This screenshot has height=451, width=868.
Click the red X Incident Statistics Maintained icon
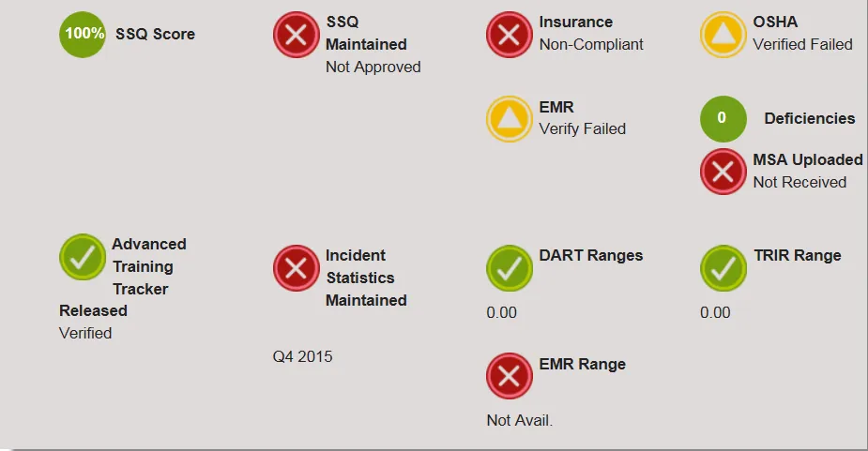pyautogui.click(x=297, y=268)
